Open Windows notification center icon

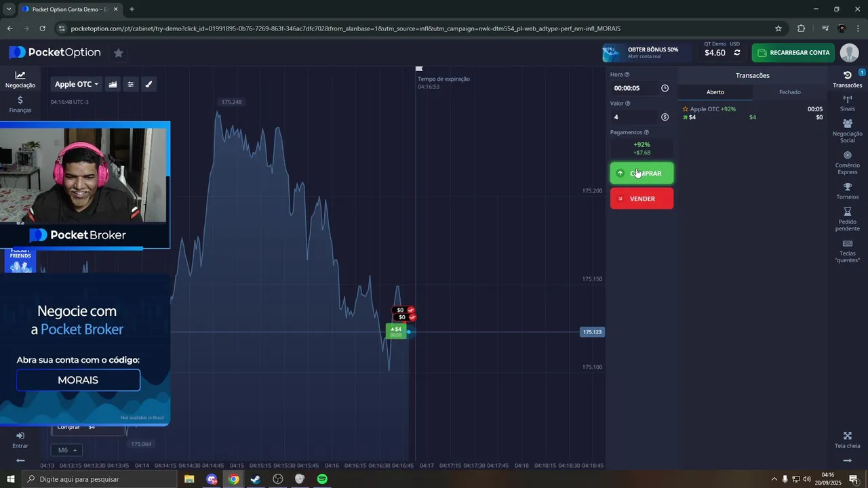853,479
